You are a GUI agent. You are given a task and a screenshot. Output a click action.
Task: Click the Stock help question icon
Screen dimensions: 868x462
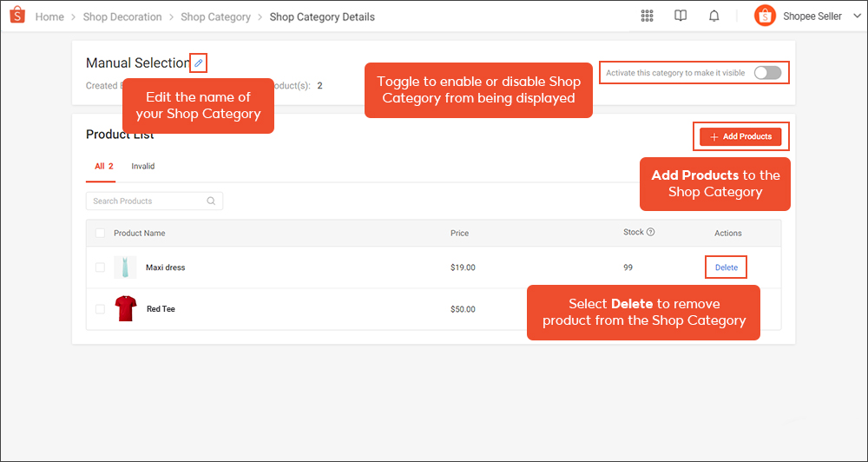[650, 232]
